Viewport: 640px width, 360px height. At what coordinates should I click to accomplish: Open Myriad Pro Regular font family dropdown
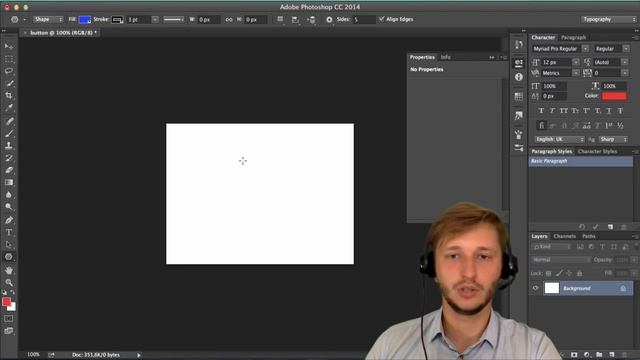tap(585, 49)
